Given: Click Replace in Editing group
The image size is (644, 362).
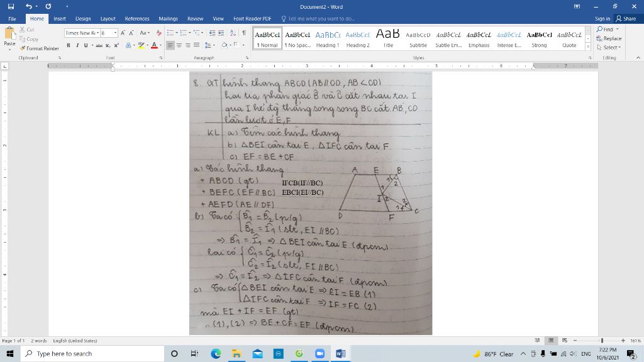Looking at the screenshot, I should click(609, 38).
